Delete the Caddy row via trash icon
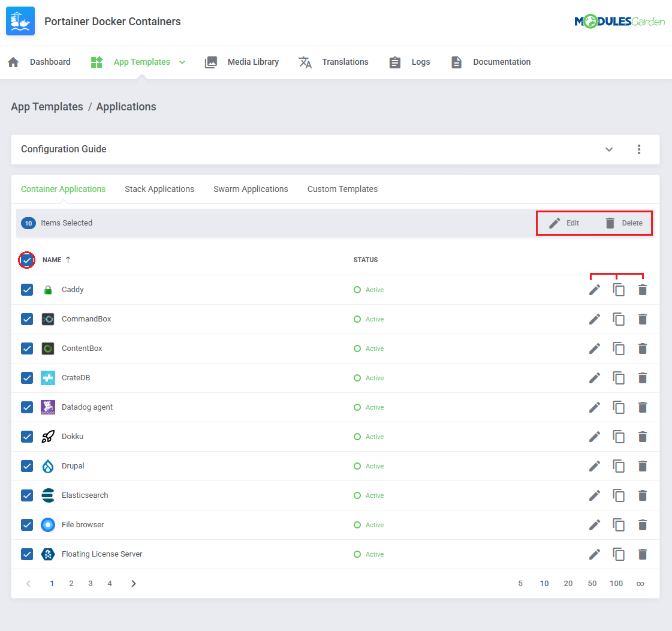 [643, 290]
